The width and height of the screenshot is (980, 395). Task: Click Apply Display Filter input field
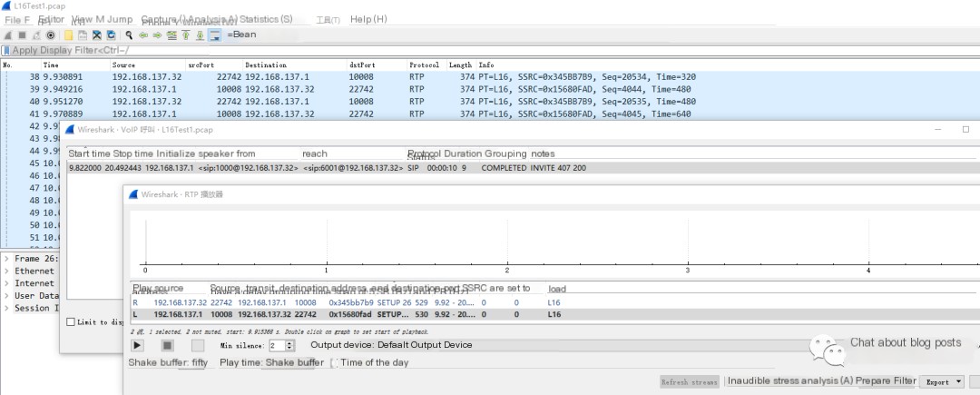coord(494,51)
